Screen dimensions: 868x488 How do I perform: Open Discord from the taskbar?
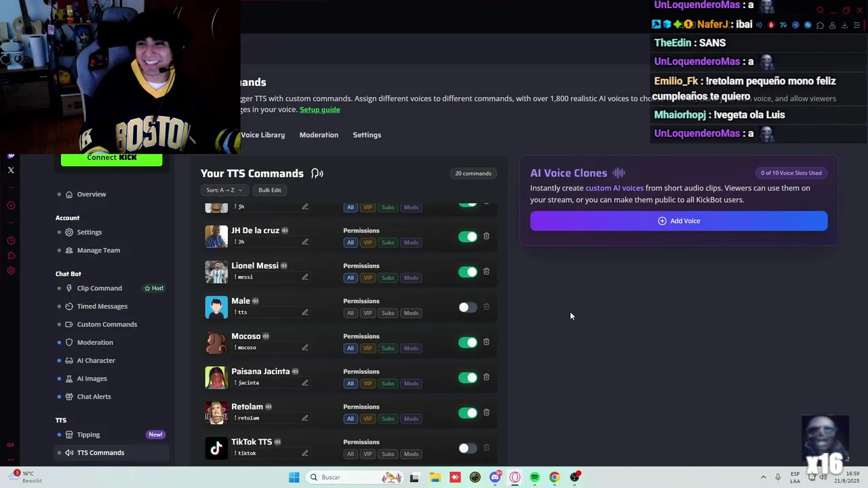[495, 477]
